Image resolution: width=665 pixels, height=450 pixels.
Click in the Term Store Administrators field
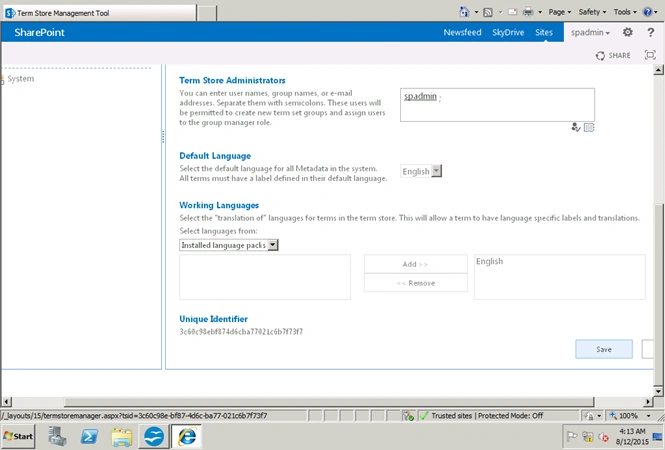pos(497,105)
